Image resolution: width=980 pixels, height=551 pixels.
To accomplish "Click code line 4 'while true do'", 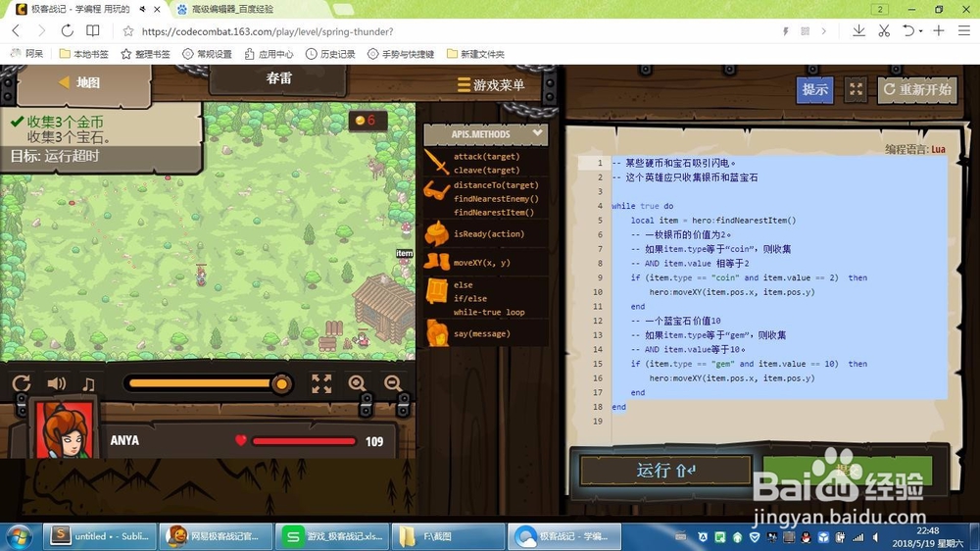I will click(643, 206).
